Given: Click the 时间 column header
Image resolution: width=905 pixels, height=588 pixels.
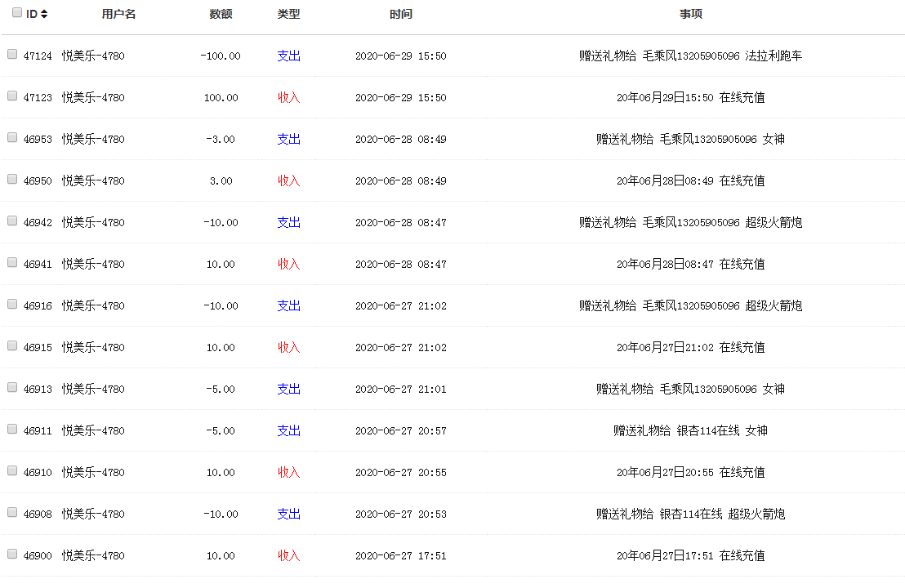Looking at the screenshot, I should click(x=401, y=15).
